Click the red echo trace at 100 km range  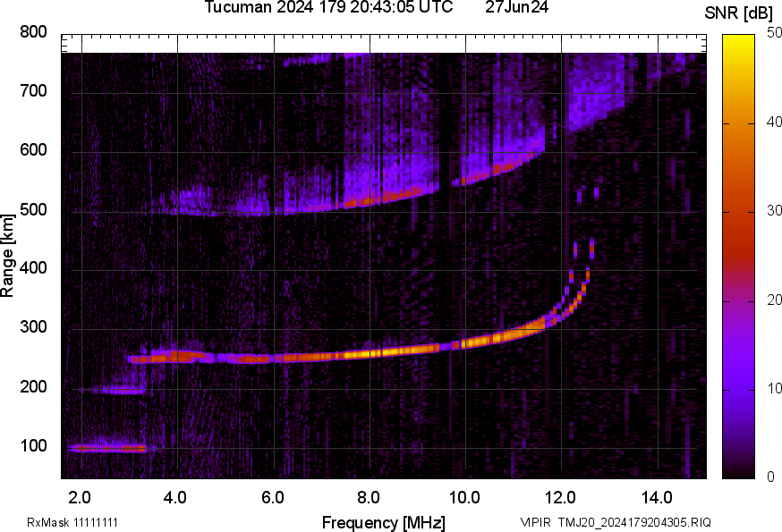click(107, 448)
